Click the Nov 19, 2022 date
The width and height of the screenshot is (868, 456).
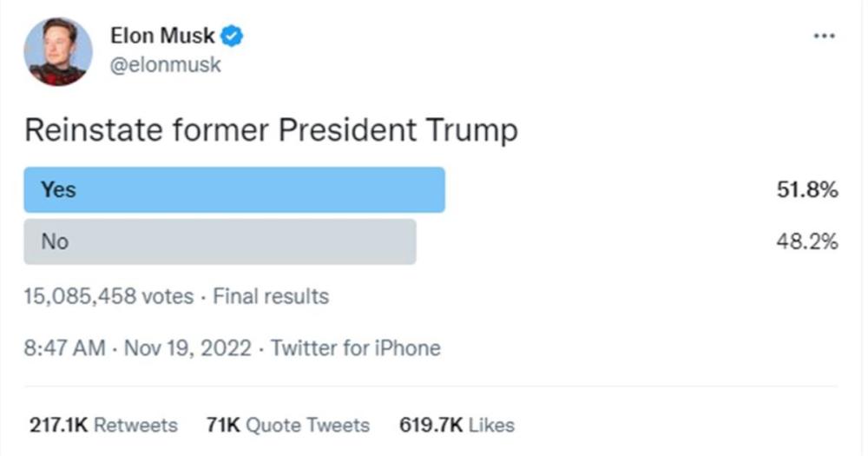point(187,348)
